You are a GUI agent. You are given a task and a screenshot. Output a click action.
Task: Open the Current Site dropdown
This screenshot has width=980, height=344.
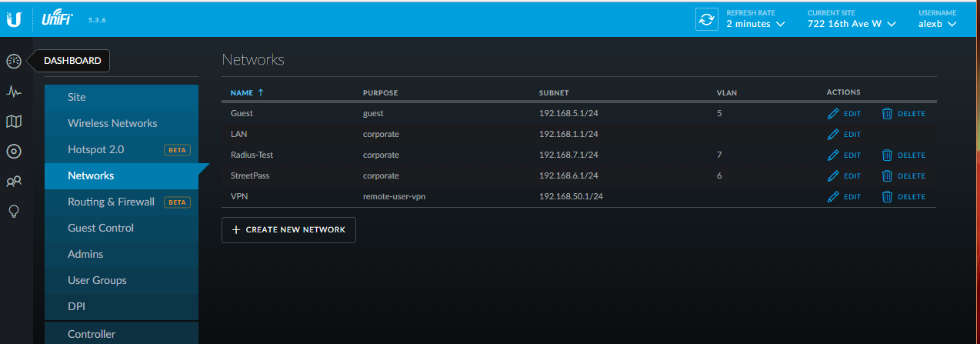[x=852, y=24]
